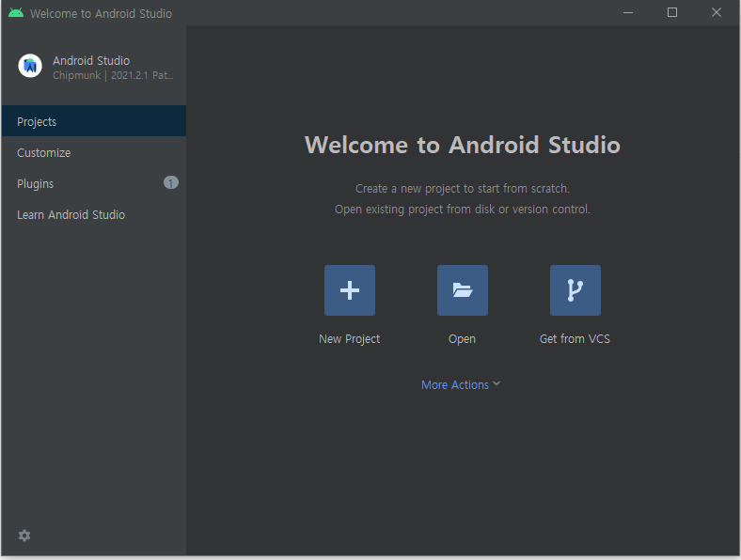The height and width of the screenshot is (560, 741).
Task: Switch to the Customize tab
Action: [94, 152]
